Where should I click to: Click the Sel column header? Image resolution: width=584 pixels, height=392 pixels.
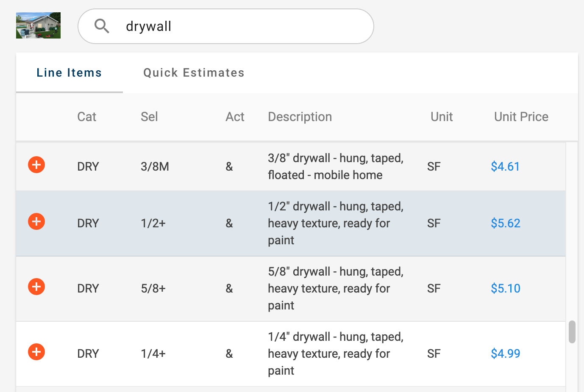[149, 117]
